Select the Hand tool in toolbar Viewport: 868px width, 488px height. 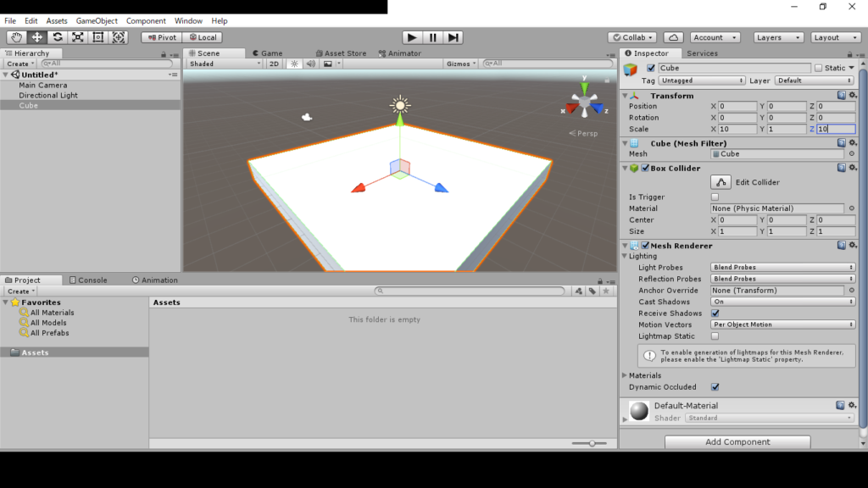pos(17,37)
